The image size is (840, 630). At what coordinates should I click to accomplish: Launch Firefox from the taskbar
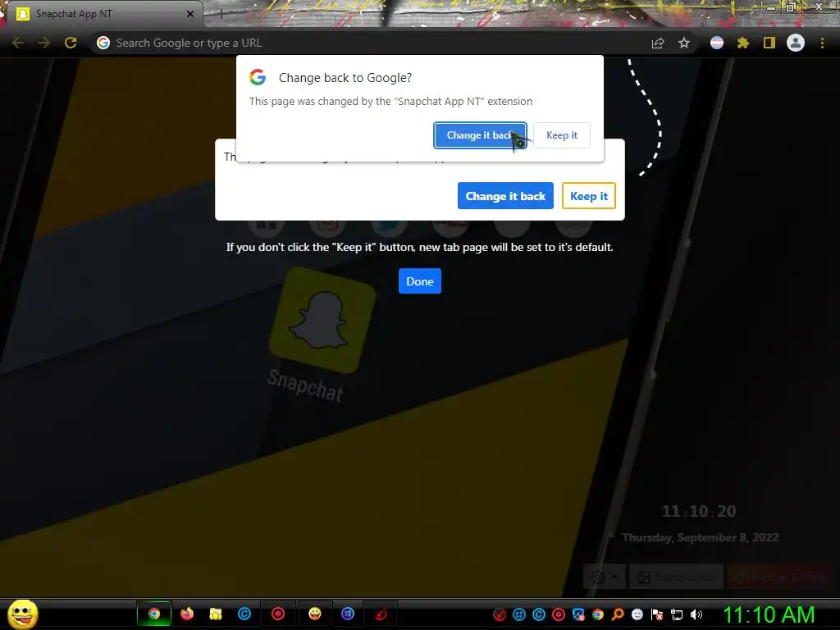186,614
